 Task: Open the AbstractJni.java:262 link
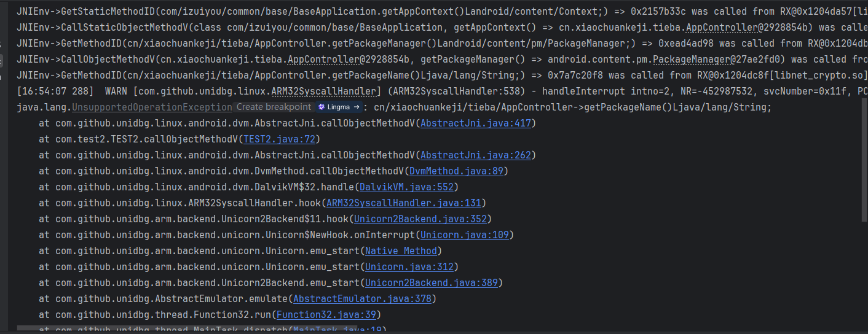click(476, 155)
